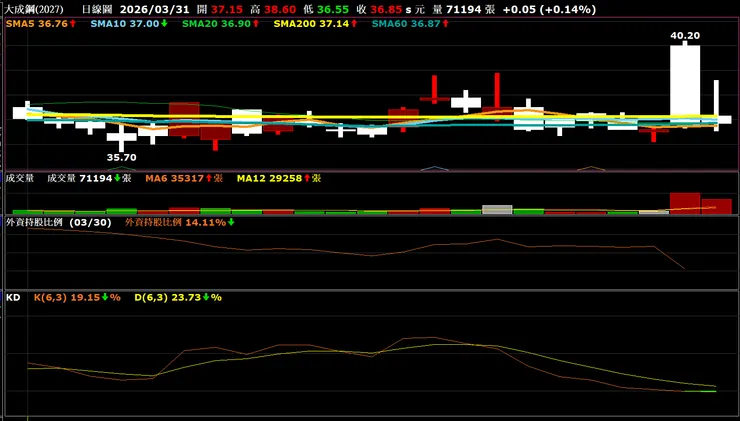Click the gray volume bar mid-chart
The width and height of the screenshot is (740, 421).
[497, 210]
